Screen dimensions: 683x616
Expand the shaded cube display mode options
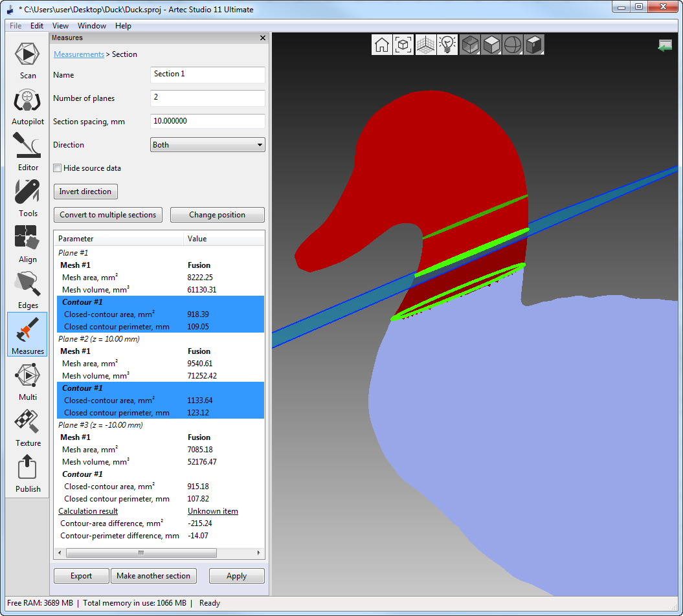(x=491, y=45)
